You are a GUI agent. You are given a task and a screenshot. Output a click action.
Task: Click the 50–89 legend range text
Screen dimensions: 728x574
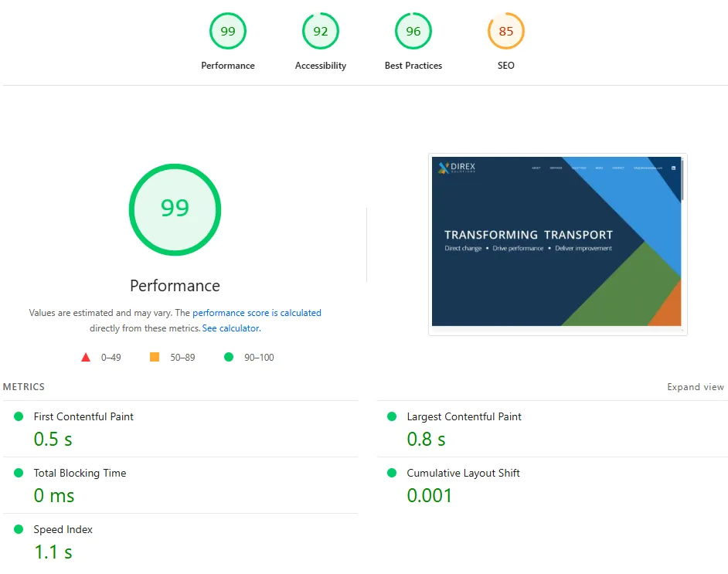[x=182, y=357]
